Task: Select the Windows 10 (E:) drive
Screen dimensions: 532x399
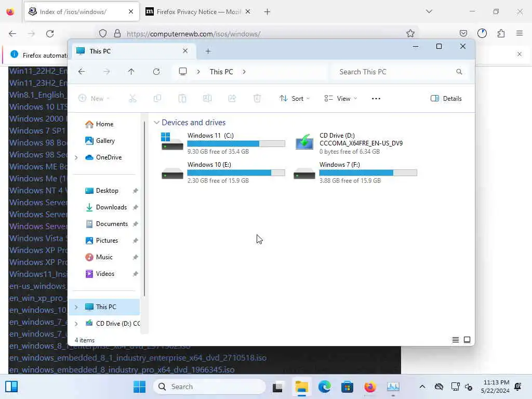Action: tap(223, 172)
